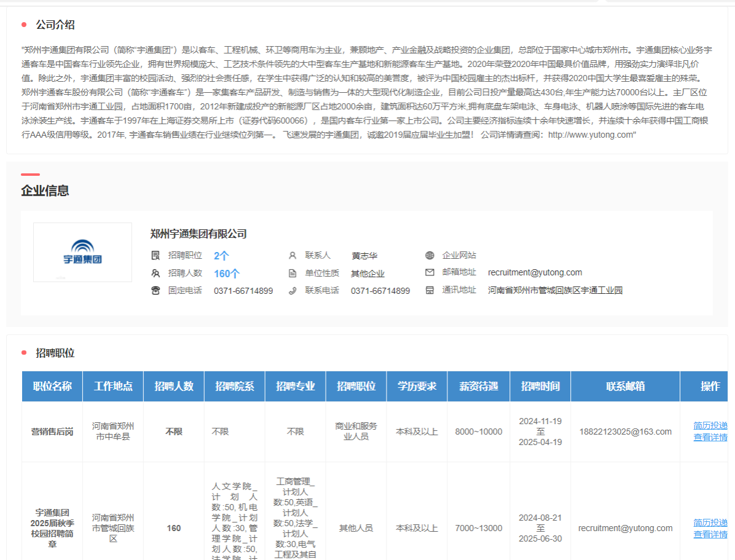Click the 学历要求 column header
Viewport: 735px width, 560px height.
pyautogui.click(x=417, y=387)
